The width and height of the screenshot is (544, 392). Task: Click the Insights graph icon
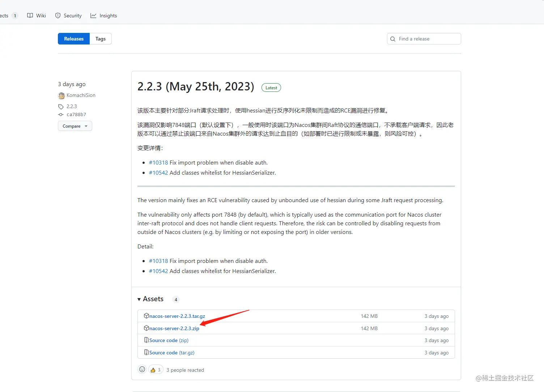point(93,16)
